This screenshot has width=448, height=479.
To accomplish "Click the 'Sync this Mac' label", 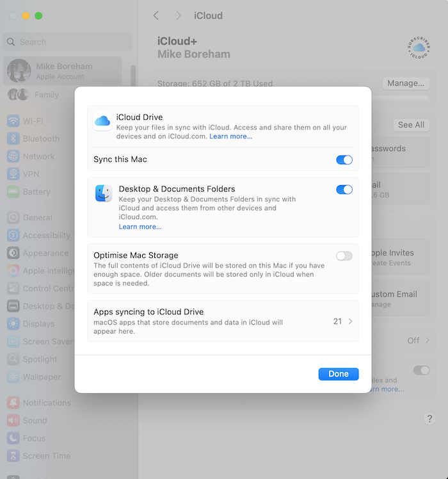I will point(120,159).
